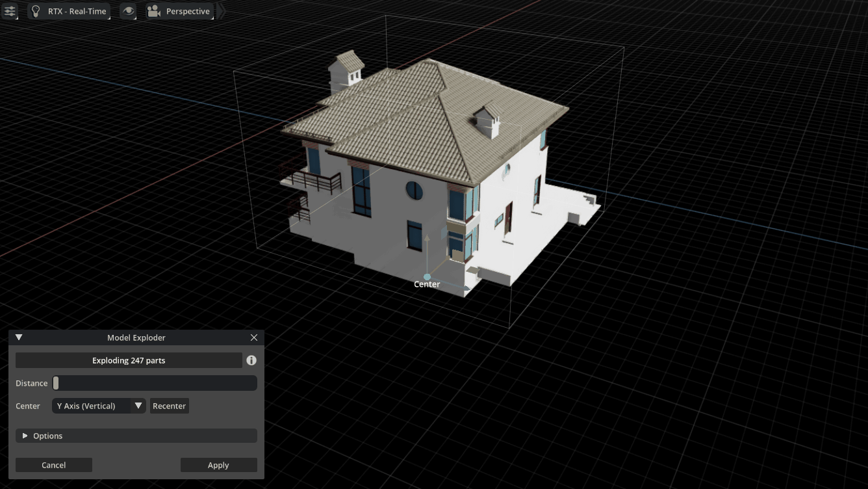Click the lightbulb icon on the RTX button
The height and width of the screenshot is (489, 868).
(x=36, y=11)
